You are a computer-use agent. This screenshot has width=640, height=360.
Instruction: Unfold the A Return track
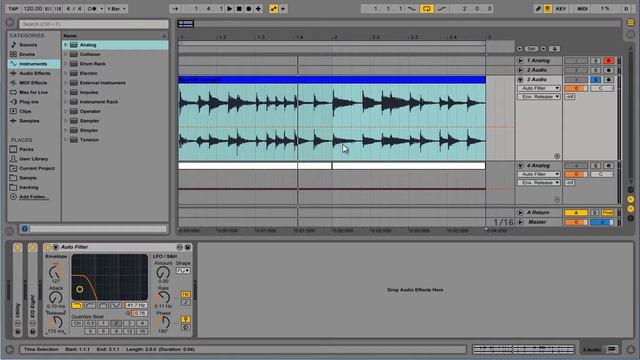point(520,213)
